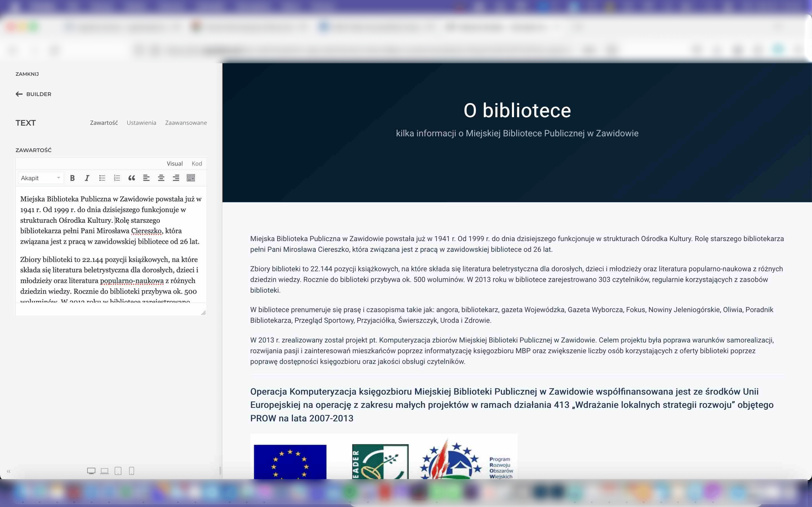This screenshot has height=507, width=812.
Task: Align text left
Action: 146,178
